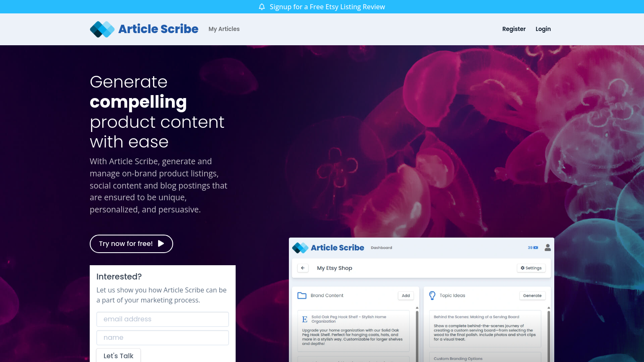Select the Dashboard label in the preview

381,248
